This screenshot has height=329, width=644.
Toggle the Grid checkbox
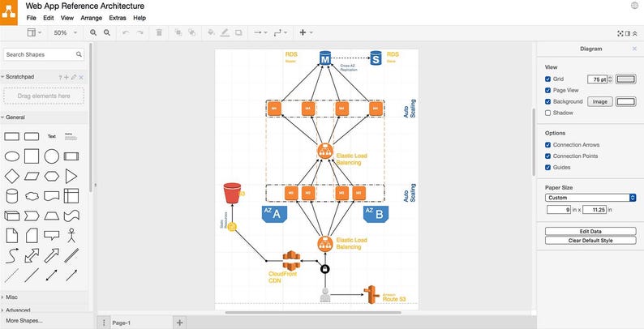[548, 79]
